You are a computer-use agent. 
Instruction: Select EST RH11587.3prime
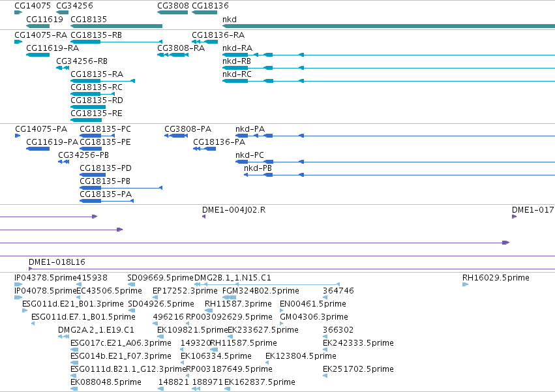pos(238,304)
